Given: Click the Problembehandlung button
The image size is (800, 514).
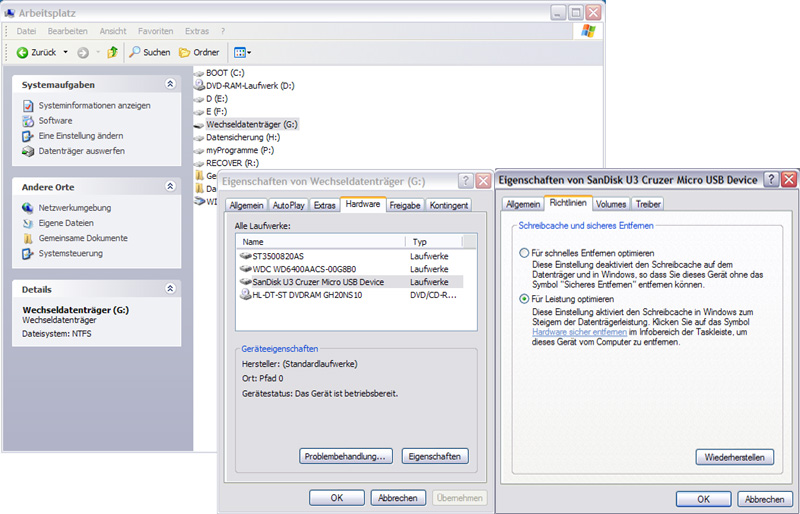Looking at the screenshot, I should click(345, 456).
